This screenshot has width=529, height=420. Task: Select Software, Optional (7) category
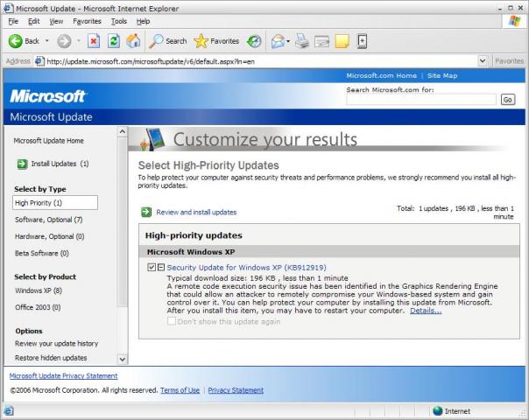click(x=48, y=220)
